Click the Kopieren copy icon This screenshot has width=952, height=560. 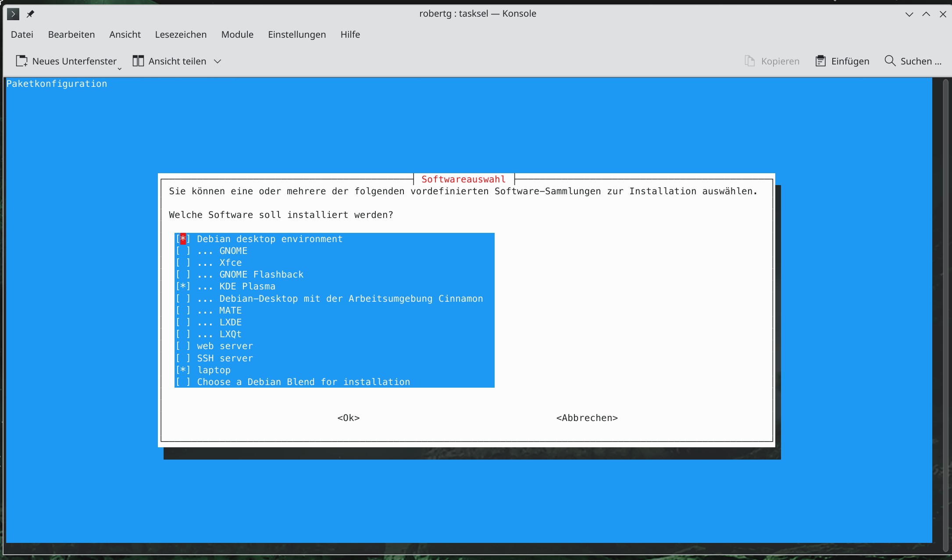coord(750,61)
